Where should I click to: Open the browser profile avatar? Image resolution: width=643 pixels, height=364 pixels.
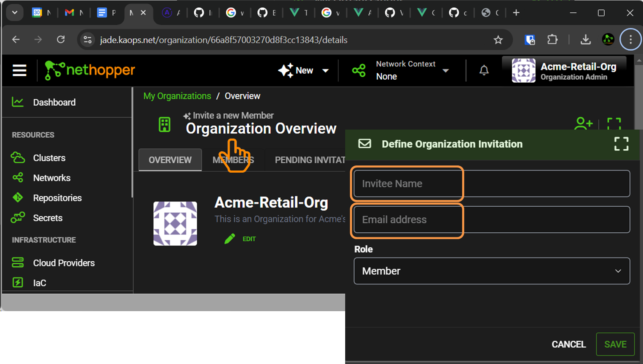click(x=608, y=40)
